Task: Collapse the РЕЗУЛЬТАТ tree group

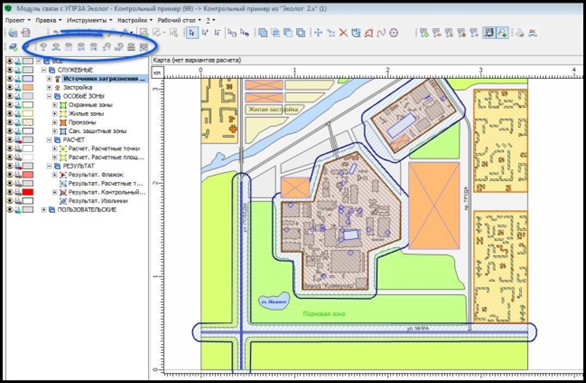Action: (x=49, y=166)
